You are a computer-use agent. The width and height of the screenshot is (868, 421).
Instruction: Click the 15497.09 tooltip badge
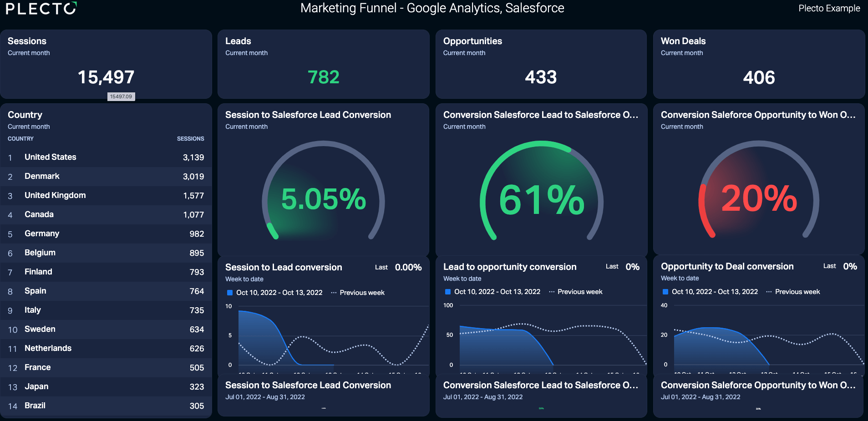click(121, 96)
